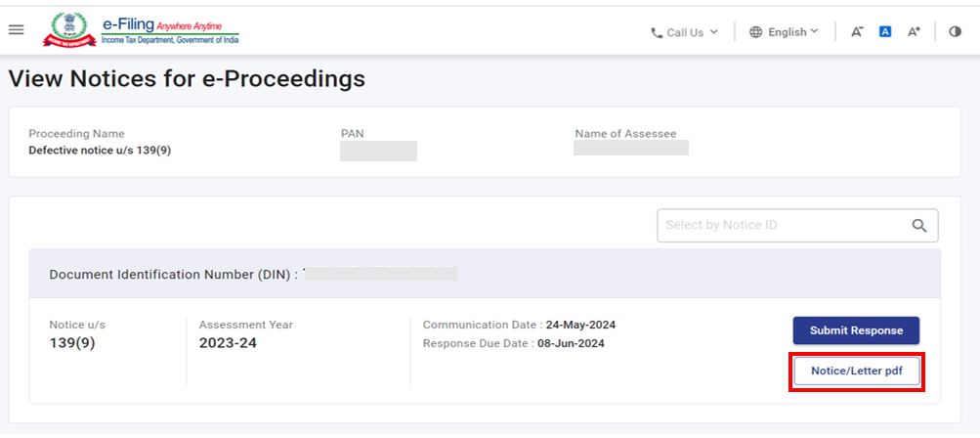
Task: Toggle high contrast mode
Action: tap(955, 32)
